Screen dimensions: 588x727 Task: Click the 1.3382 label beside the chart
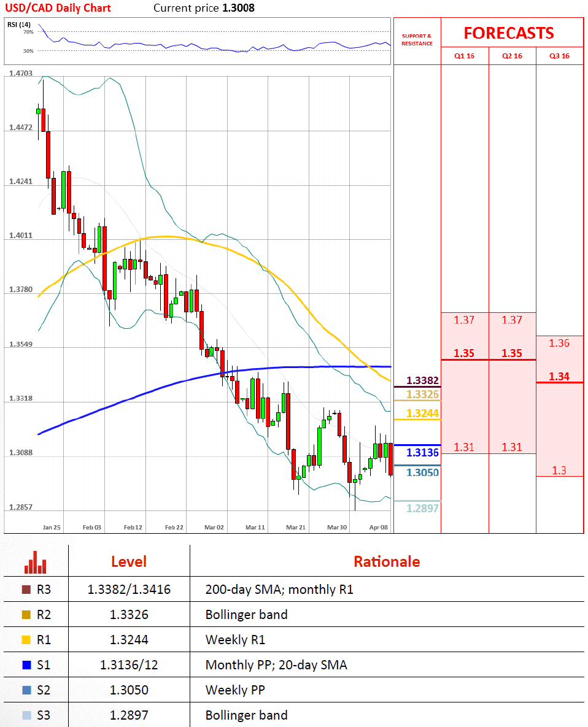(422, 380)
